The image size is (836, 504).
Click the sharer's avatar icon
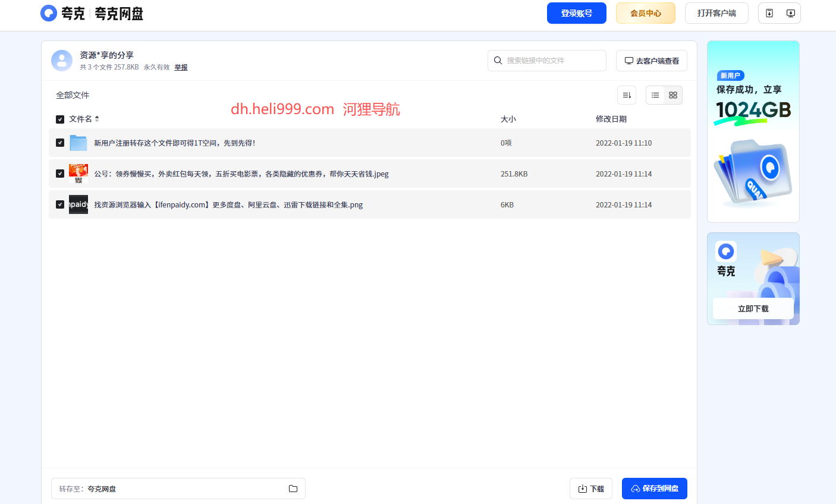point(62,60)
